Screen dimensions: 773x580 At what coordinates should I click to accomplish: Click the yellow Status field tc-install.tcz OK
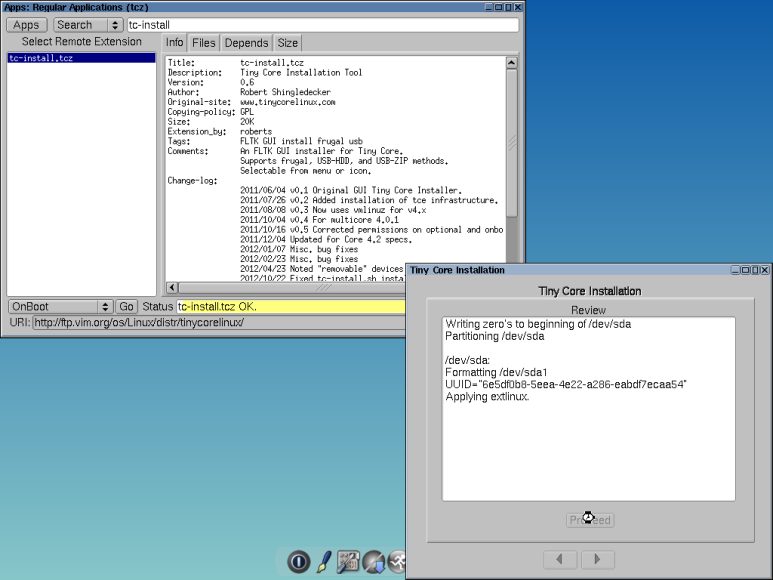coord(291,307)
